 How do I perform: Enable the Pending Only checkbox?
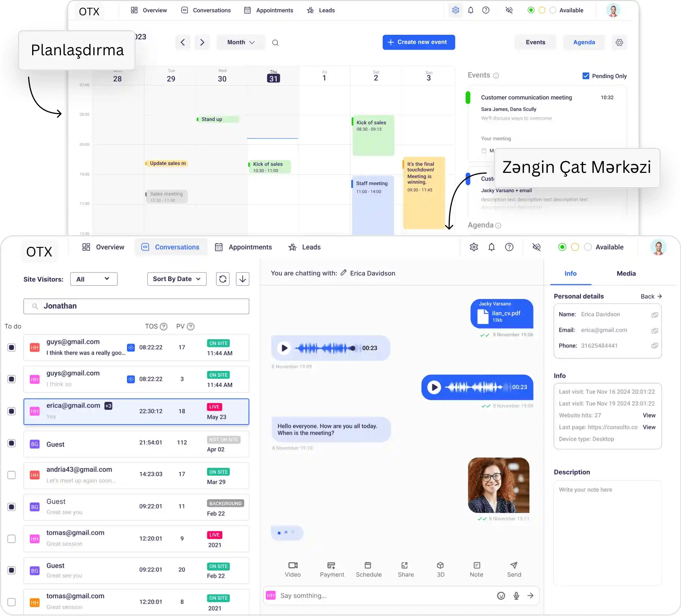586,76
